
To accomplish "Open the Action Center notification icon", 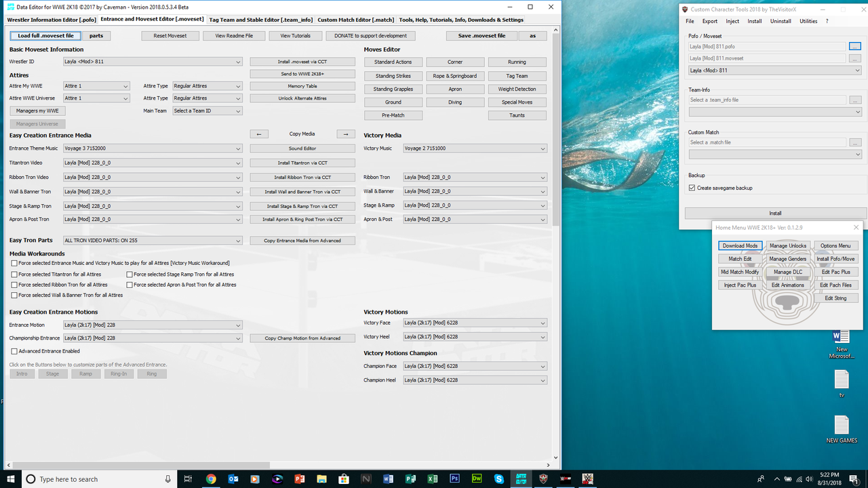I will coord(854,479).
